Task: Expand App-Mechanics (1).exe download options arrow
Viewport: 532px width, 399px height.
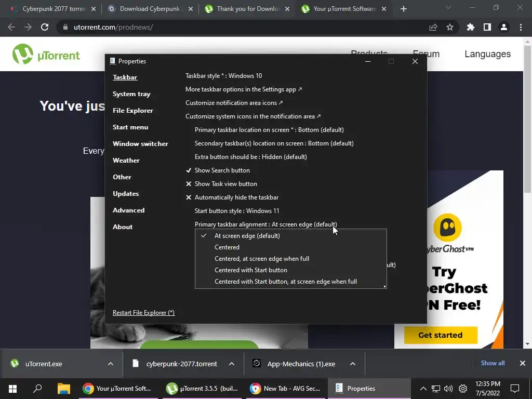Action: [x=353, y=364]
